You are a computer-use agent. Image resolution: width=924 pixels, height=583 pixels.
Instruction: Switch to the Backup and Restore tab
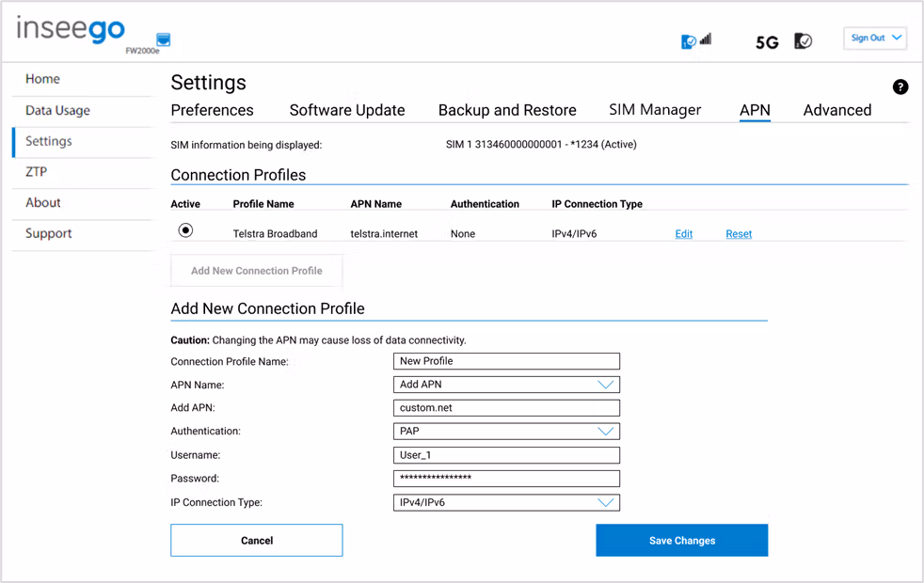click(x=507, y=110)
